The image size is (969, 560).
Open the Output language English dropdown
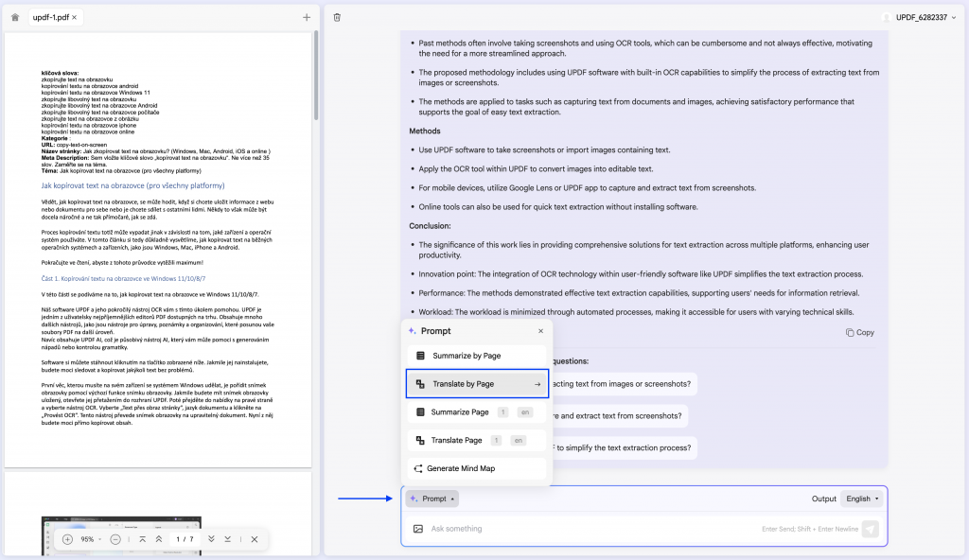pos(860,499)
